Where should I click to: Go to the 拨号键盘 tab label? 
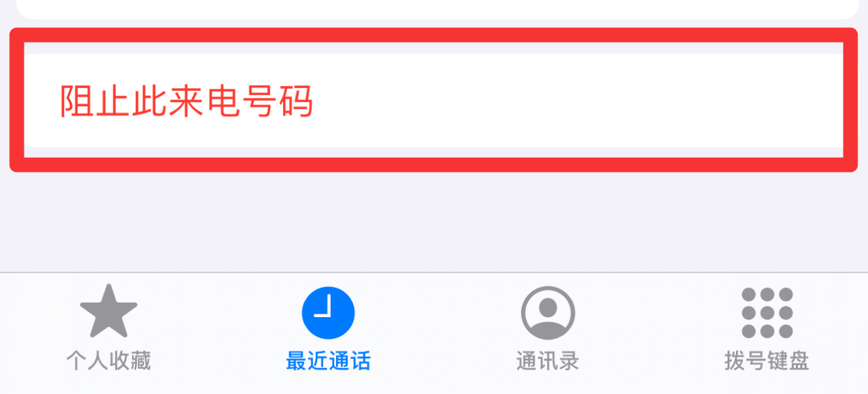(767, 361)
